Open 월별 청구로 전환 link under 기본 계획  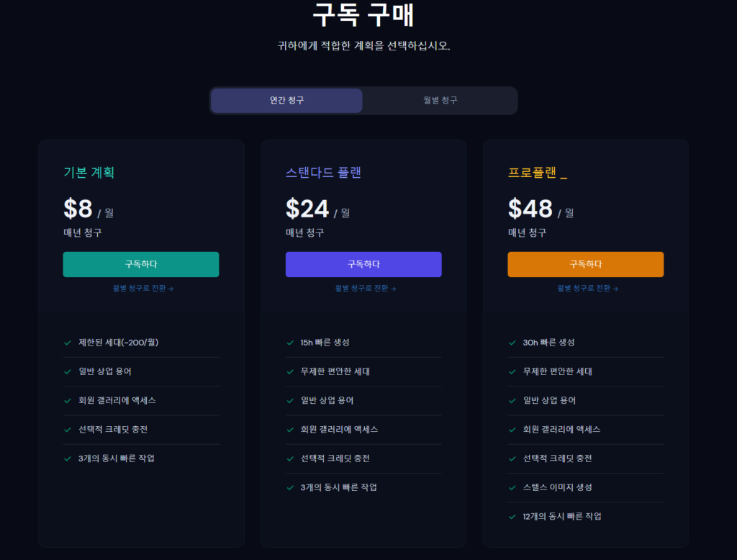(143, 288)
